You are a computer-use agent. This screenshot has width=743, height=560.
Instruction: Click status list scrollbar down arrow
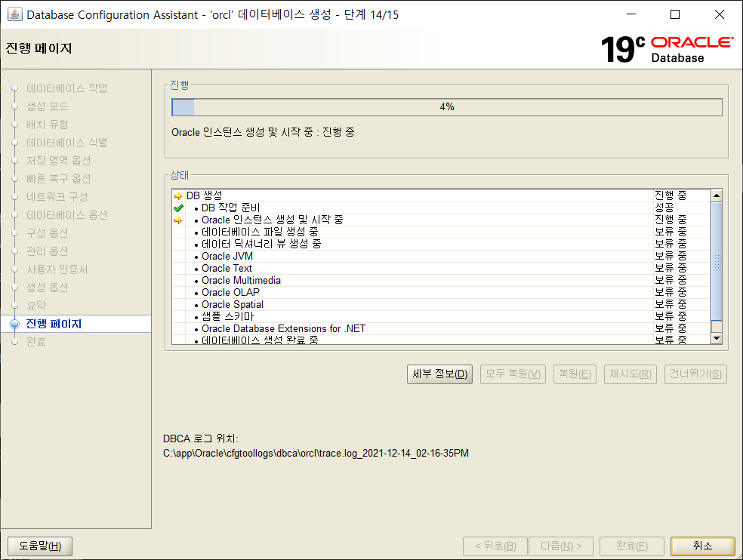pos(717,338)
